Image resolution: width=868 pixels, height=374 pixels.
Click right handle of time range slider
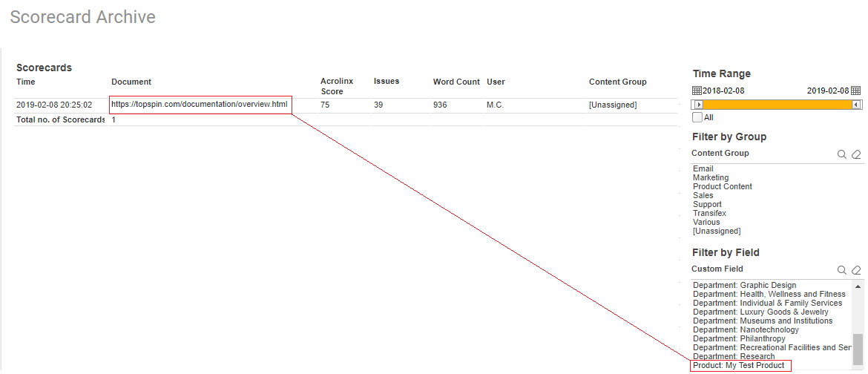tap(856, 105)
